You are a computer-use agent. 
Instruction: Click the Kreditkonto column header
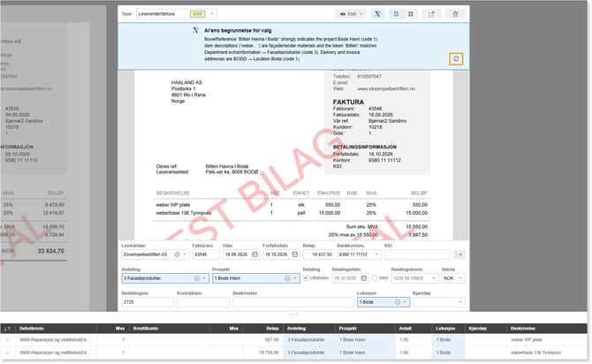(x=146, y=329)
